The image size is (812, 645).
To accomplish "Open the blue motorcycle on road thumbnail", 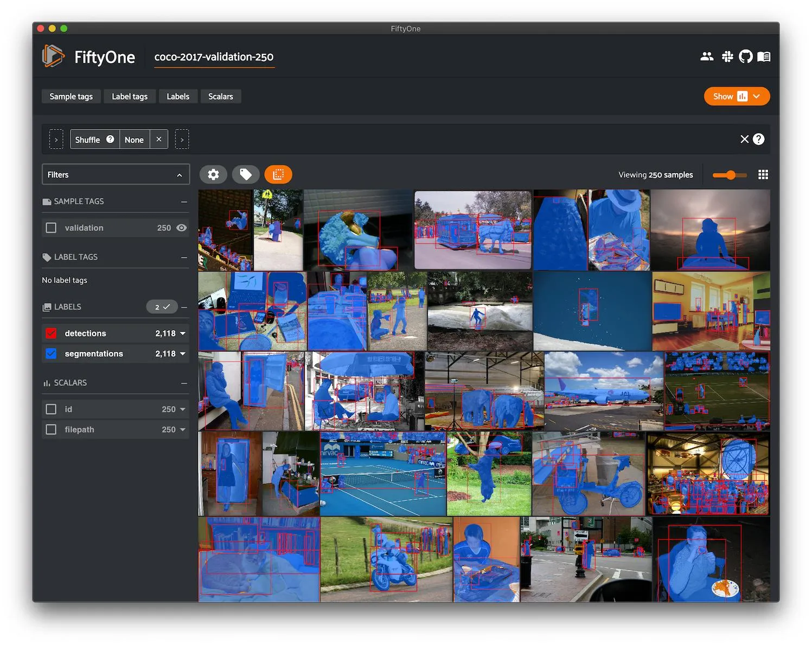I will point(386,559).
